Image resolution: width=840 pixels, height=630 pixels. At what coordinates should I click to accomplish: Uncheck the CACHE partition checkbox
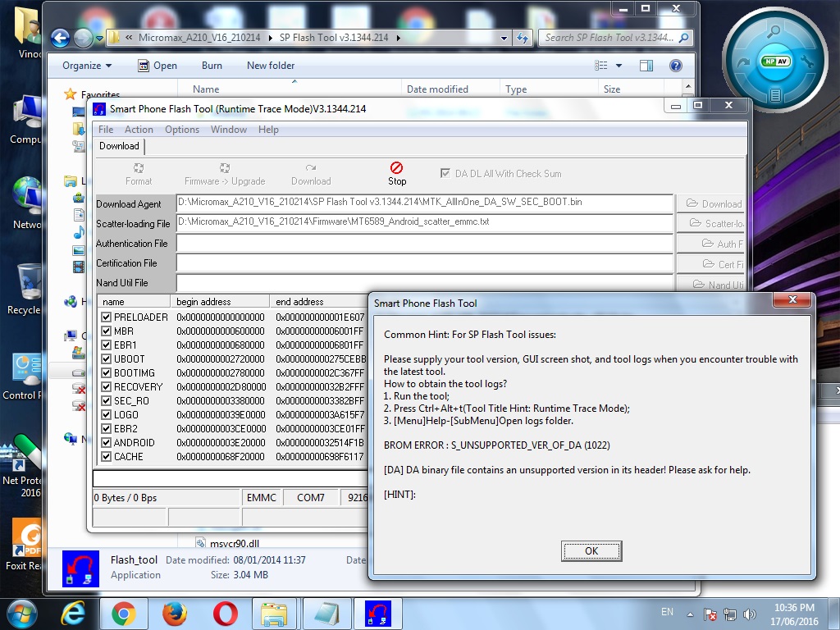pos(106,456)
